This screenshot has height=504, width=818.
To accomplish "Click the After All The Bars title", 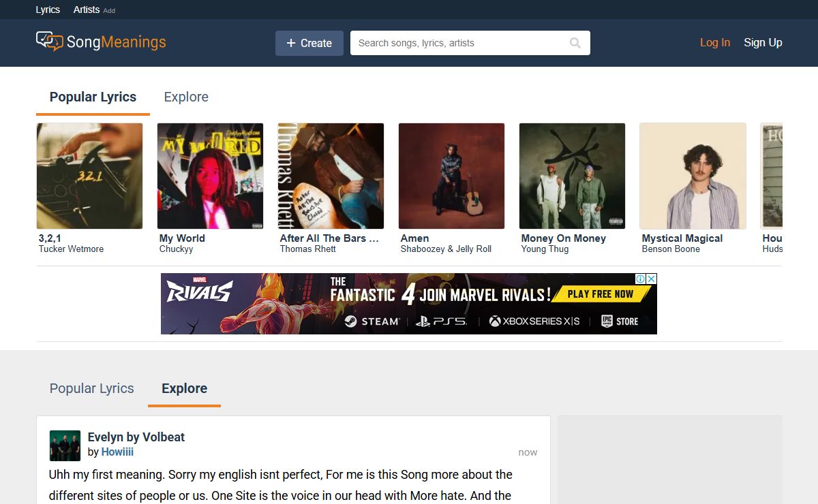I will coord(329,238).
